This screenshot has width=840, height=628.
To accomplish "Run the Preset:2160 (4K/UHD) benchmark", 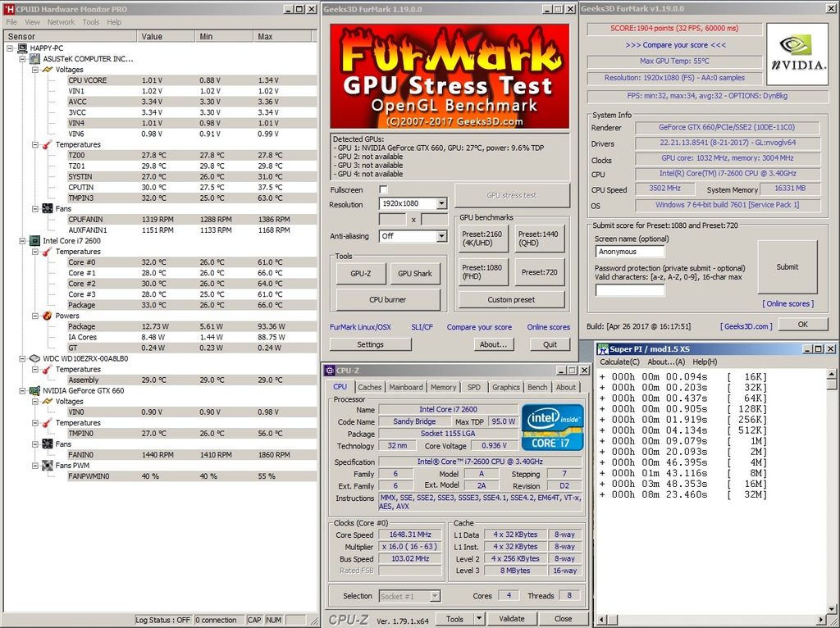I will coord(482,239).
